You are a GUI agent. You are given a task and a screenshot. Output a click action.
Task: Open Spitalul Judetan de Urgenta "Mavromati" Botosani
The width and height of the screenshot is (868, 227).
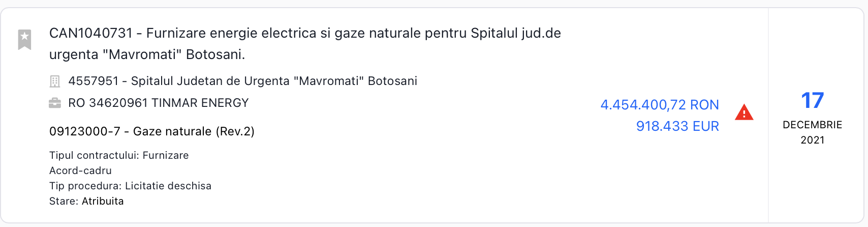pyautogui.click(x=242, y=81)
